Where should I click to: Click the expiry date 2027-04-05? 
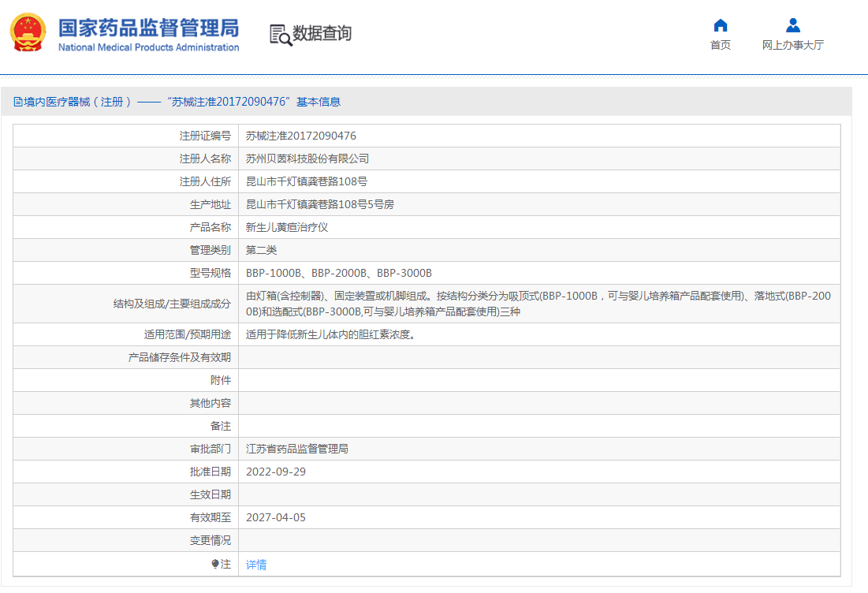(275, 517)
